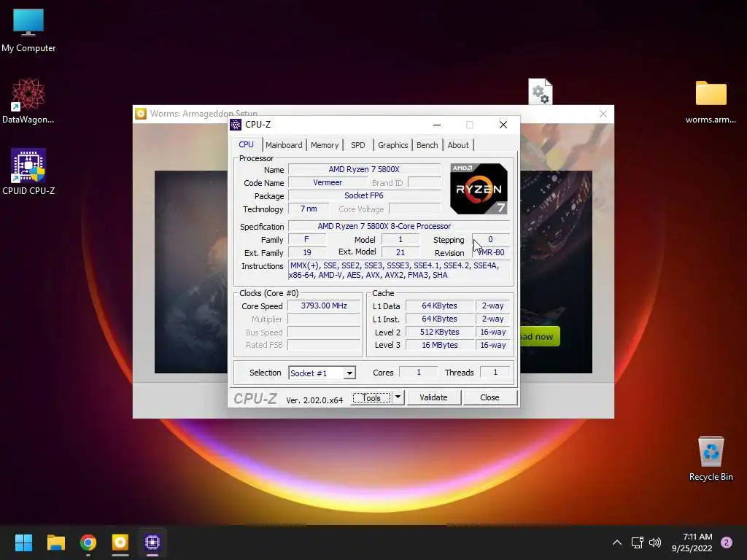Click CPU-Z title bar app icon
This screenshot has height=560, width=747.
236,125
